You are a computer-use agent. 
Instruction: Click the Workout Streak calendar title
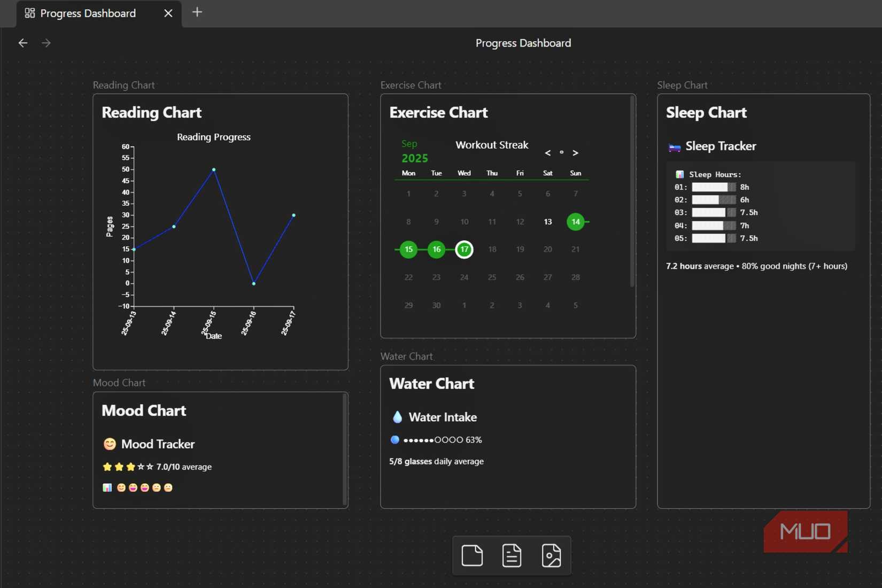[492, 145]
